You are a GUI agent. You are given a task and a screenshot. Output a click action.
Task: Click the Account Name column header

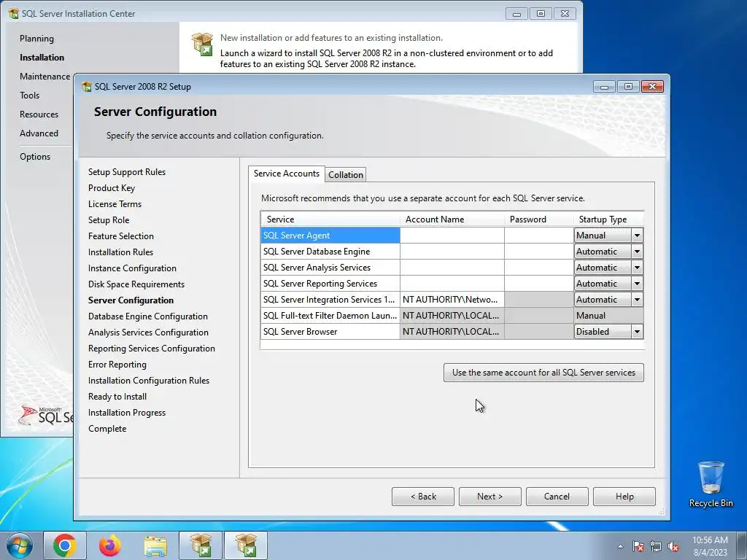point(452,219)
